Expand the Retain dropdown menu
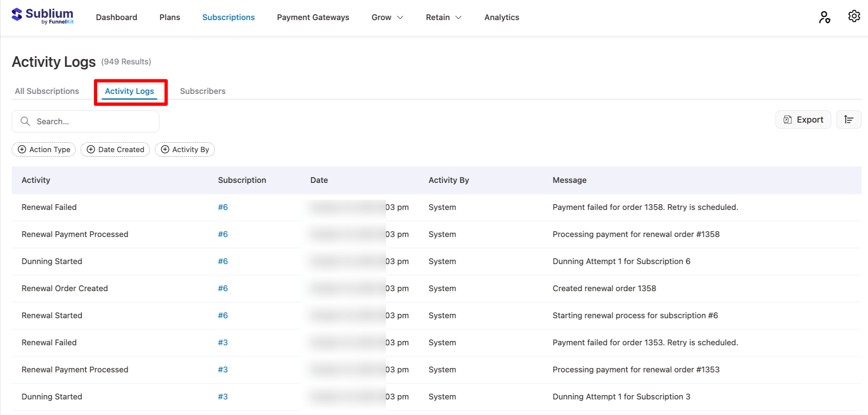This screenshot has height=415, width=868. point(443,17)
